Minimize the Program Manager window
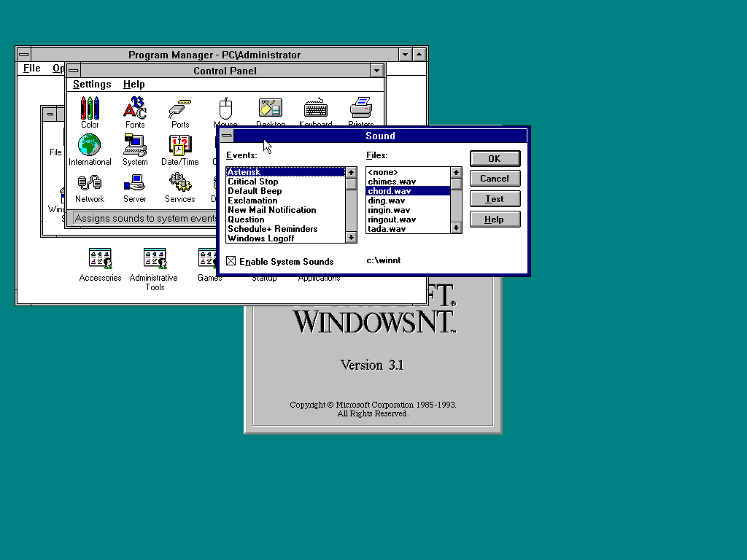The width and height of the screenshot is (747, 560). click(x=405, y=54)
